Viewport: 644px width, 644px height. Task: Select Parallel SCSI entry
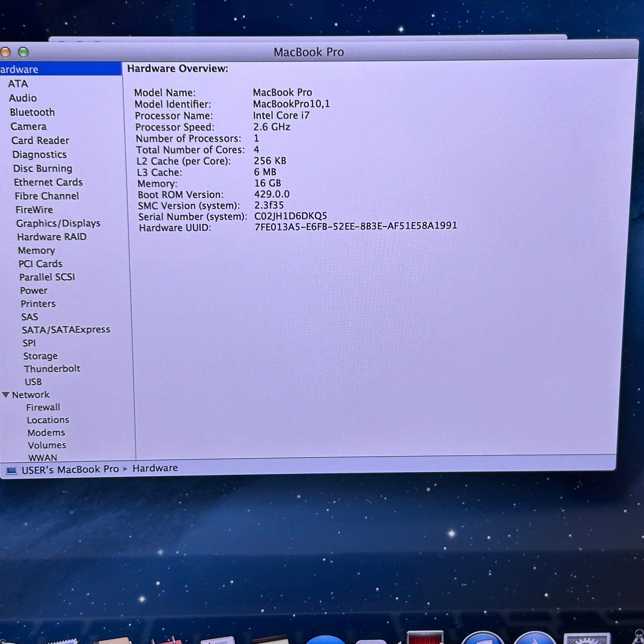click(x=47, y=277)
